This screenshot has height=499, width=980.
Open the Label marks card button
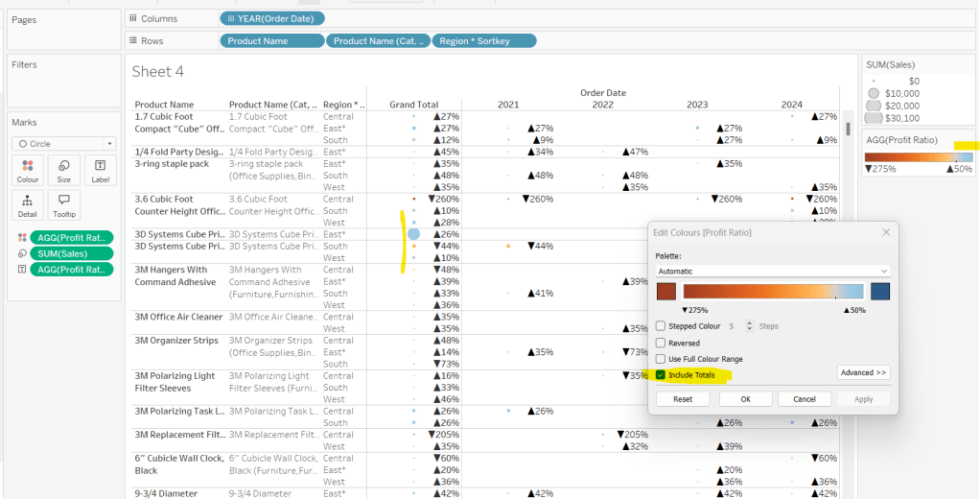[100, 170]
